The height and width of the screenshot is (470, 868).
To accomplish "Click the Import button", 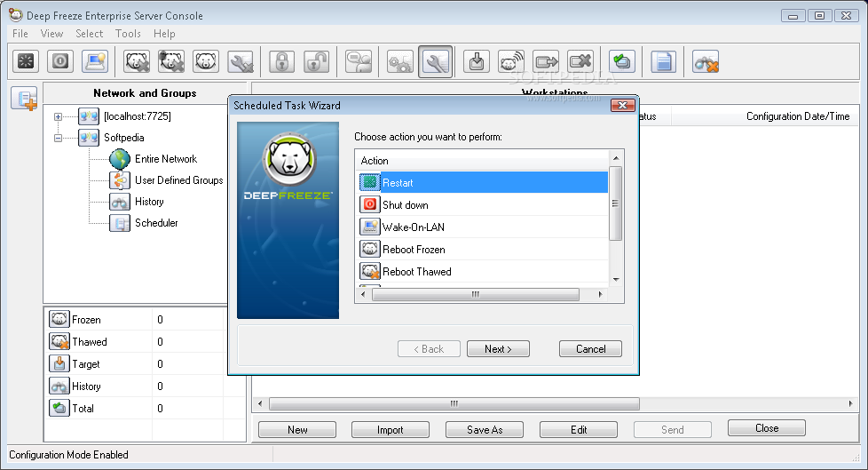I will [391, 429].
